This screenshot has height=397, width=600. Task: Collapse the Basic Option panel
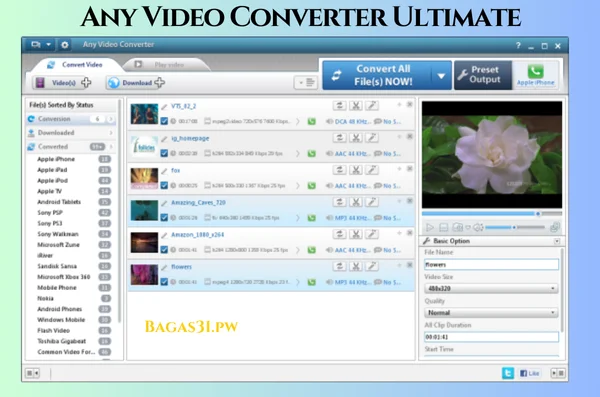(x=557, y=241)
